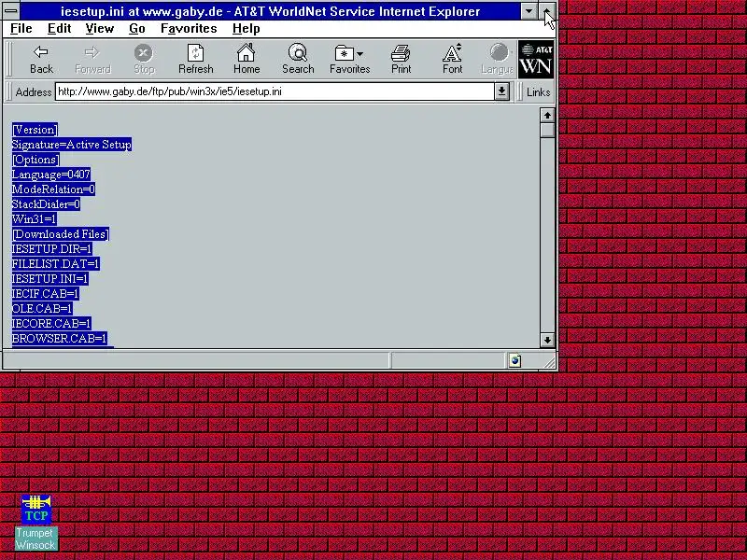Click the [Version] line
Image resolution: width=747 pixels, height=560 pixels.
[35, 130]
